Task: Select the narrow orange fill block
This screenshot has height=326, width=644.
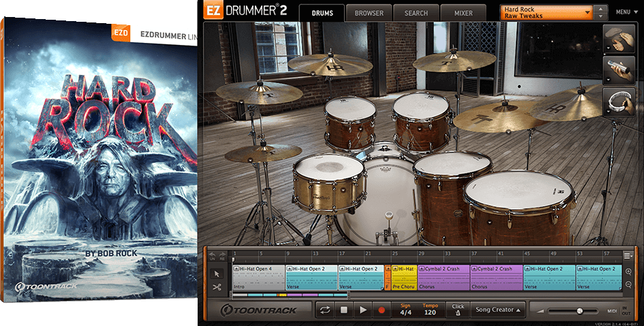Action: [387, 278]
